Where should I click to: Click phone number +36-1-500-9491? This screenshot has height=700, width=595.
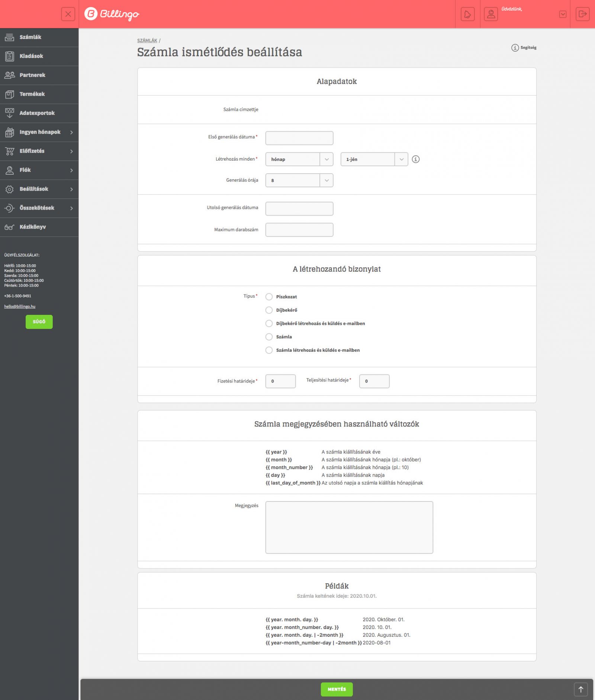(17, 296)
